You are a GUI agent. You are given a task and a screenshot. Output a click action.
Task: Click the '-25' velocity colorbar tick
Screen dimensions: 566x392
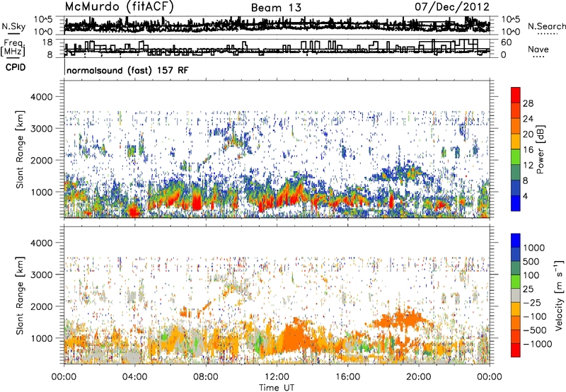532,303
